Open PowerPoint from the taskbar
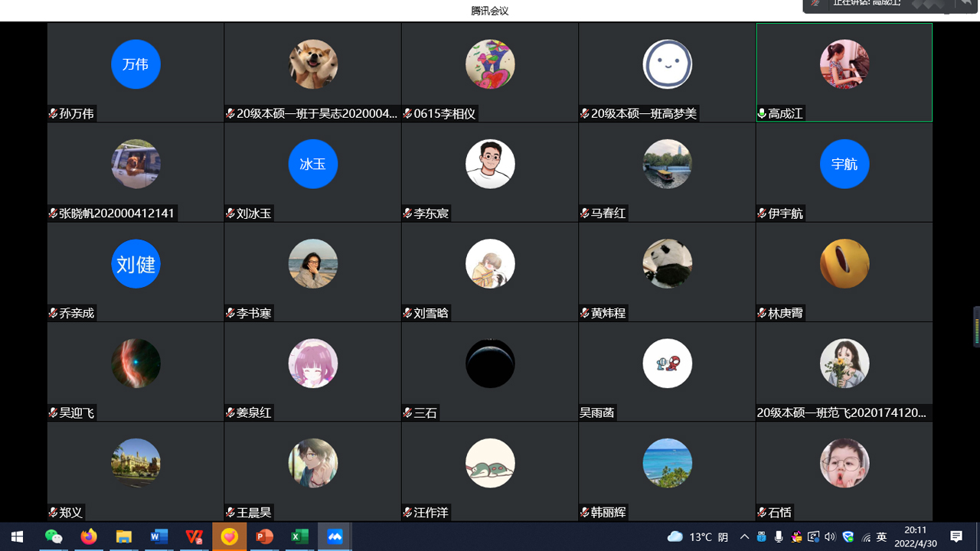Screen dimensions: 980x551 (265, 536)
